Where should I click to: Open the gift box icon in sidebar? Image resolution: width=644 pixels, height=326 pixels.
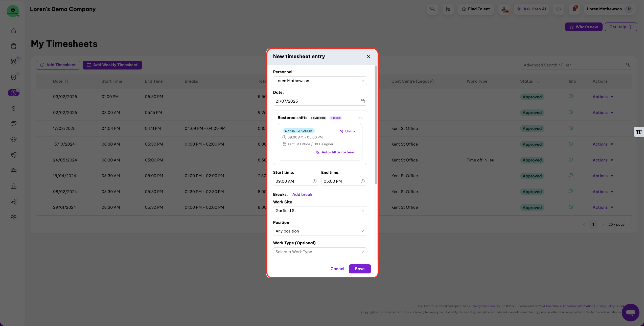[x=14, y=171]
